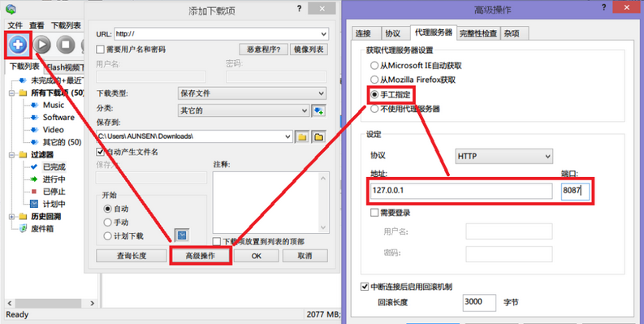The width and height of the screenshot is (644, 324).
Task: Click OK in the 添加下载项 dialog
Action: tap(257, 256)
